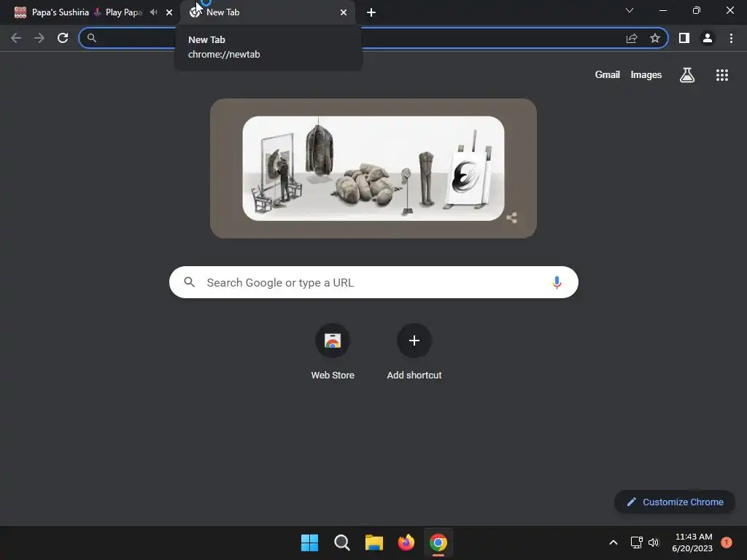Open Gmail link
Image resolution: width=747 pixels, height=560 pixels.
(x=608, y=75)
